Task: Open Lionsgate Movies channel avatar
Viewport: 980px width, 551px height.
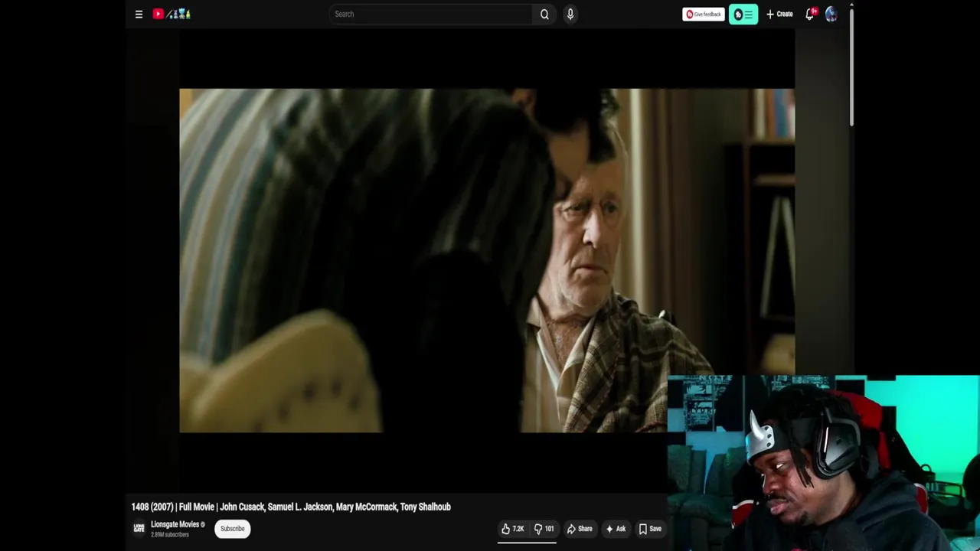Action: [139, 528]
